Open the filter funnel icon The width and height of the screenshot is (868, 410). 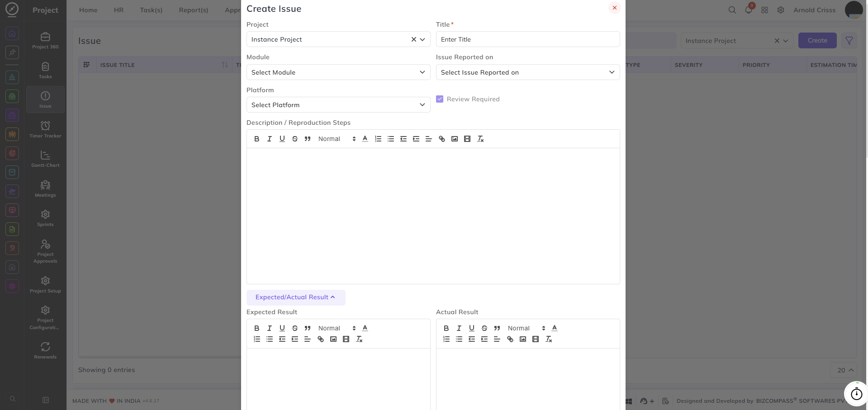tap(849, 41)
